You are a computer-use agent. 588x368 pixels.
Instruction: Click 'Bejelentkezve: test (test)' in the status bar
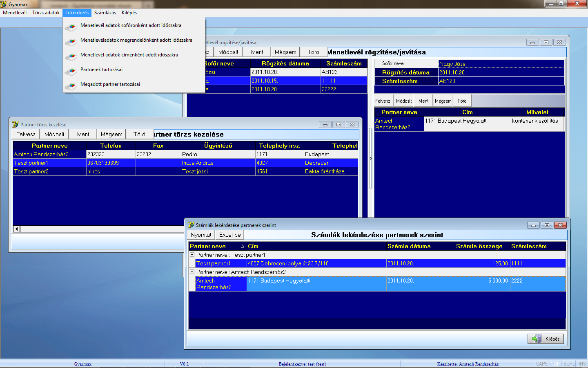[x=302, y=364]
